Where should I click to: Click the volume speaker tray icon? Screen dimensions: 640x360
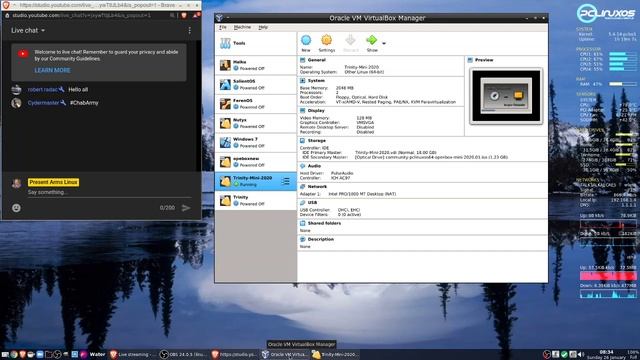pyautogui.click(x=581, y=354)
